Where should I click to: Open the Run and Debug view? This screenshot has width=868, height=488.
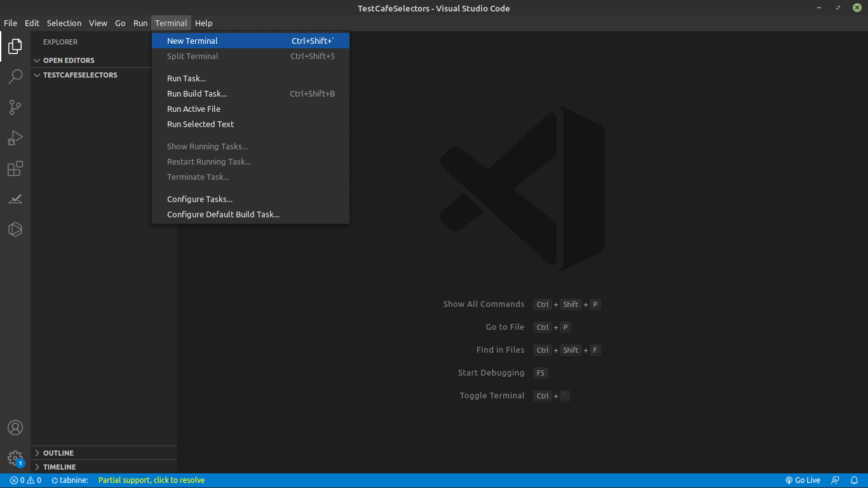click(x=15, y=137)
